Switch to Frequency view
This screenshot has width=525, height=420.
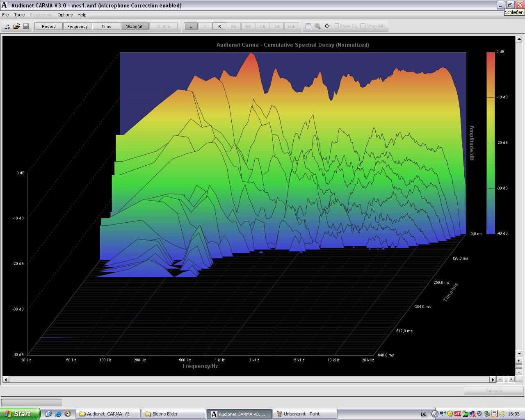click(78, 26)
